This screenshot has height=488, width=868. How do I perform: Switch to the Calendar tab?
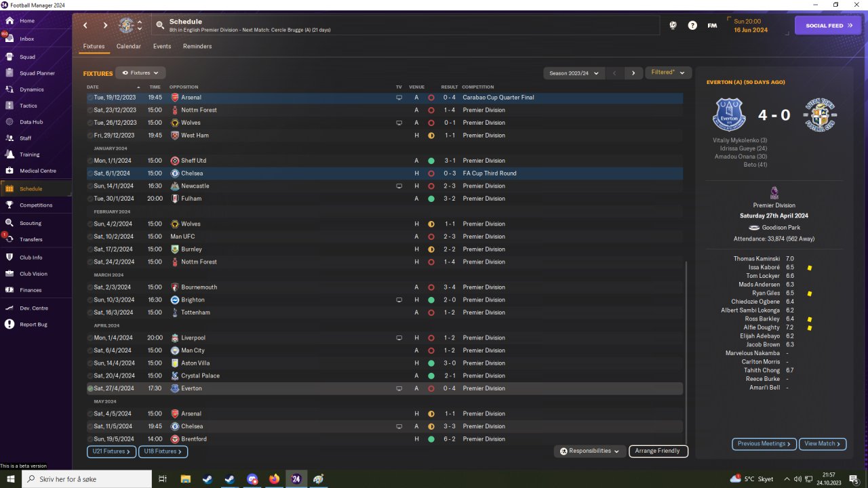click(x=129, y=46)
